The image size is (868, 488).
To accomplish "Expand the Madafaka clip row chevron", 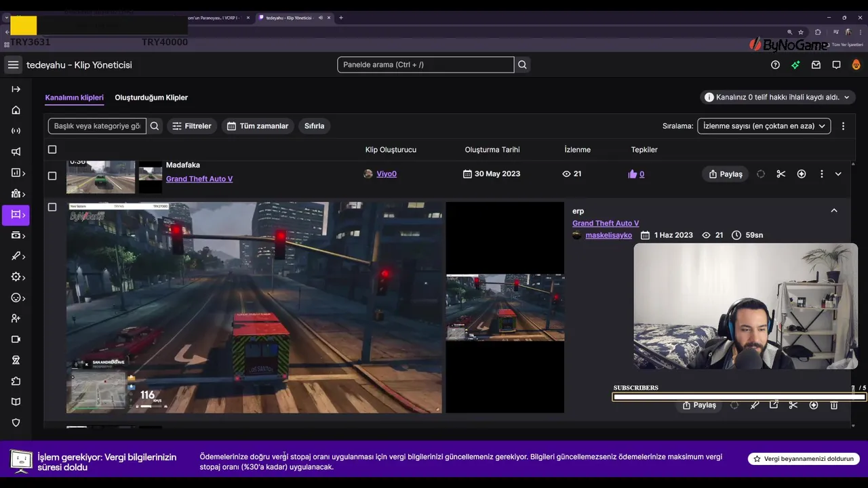I will (838, 174).
